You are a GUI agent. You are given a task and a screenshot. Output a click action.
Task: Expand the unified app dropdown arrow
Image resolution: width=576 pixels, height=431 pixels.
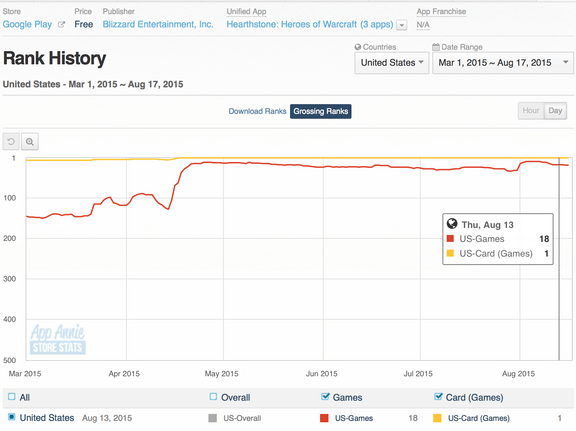(402, 25)
